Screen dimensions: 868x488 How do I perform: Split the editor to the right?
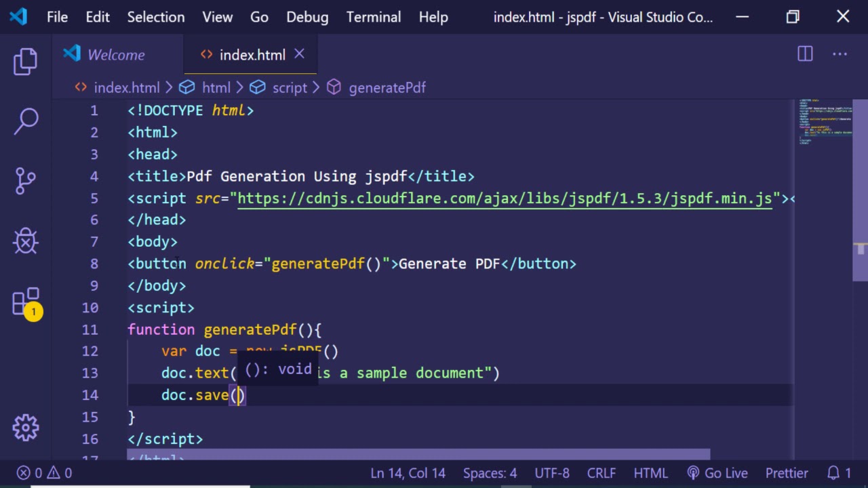[805, 54]
